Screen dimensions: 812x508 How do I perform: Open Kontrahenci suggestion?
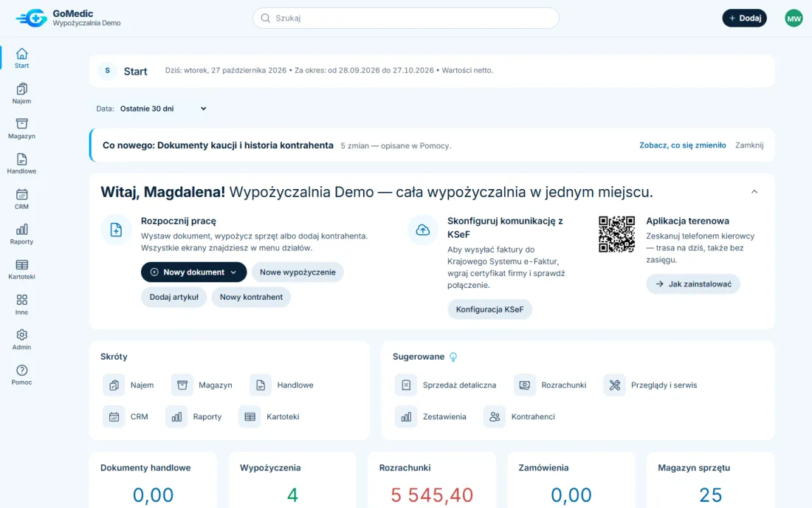[520, 416]
